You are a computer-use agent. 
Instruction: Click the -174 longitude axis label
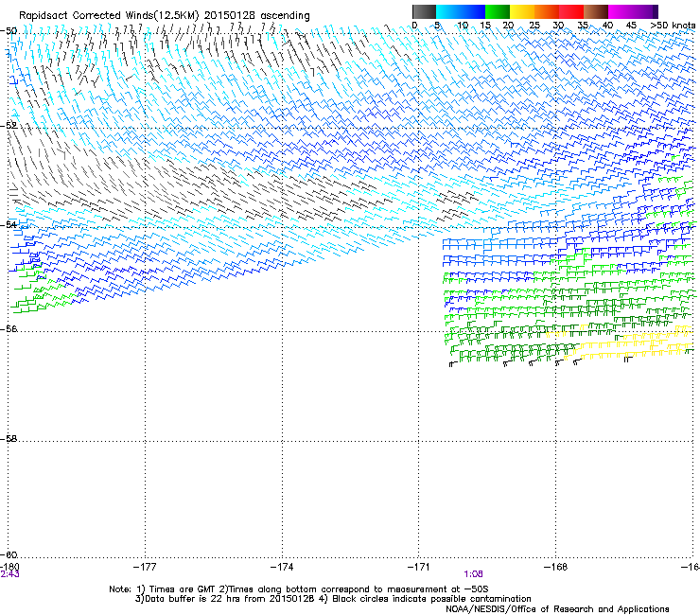click(x=282, y=567)
